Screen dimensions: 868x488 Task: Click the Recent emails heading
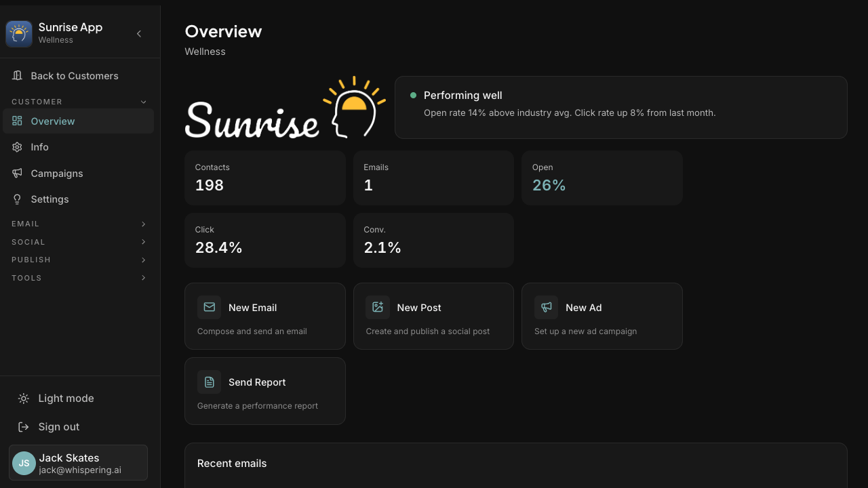pos(232,464)
